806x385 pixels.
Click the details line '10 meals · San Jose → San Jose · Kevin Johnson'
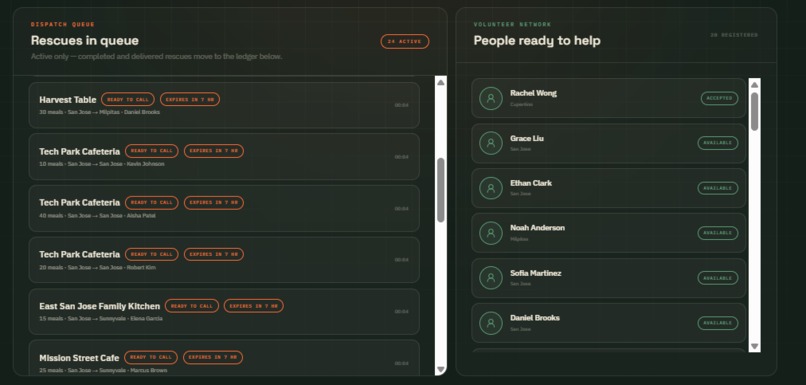click(102, 164)
